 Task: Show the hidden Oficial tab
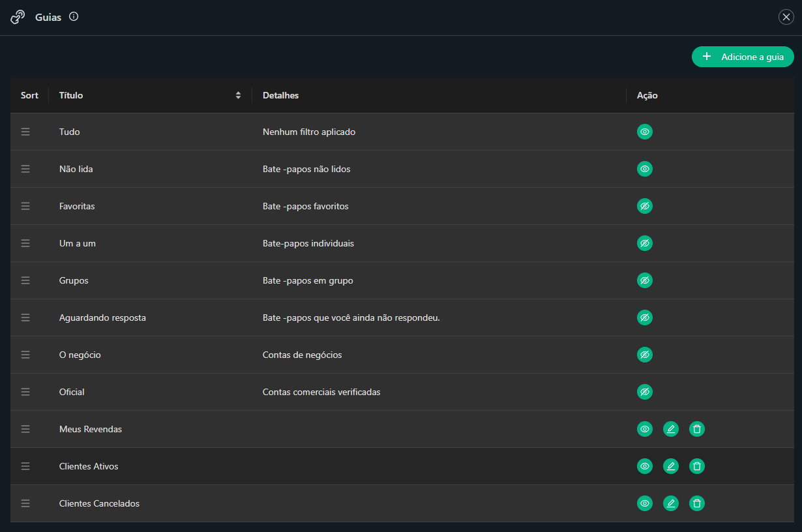tap(645, 392)
